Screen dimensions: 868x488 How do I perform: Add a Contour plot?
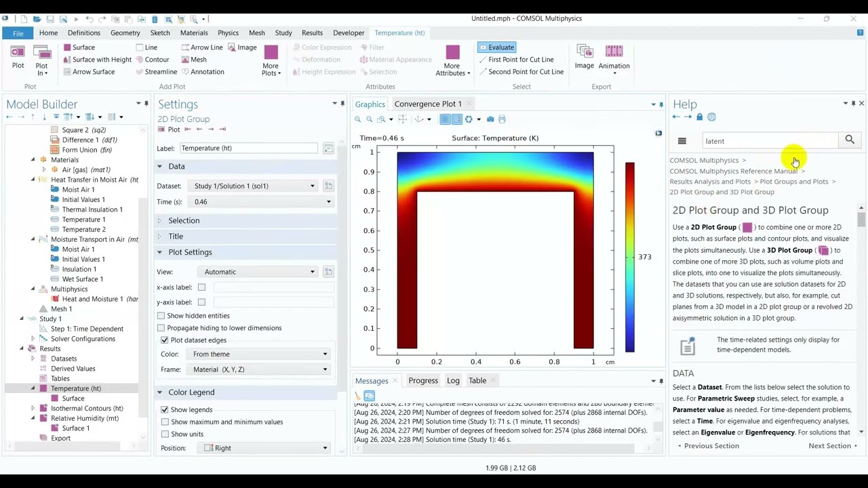click(152, 60)
